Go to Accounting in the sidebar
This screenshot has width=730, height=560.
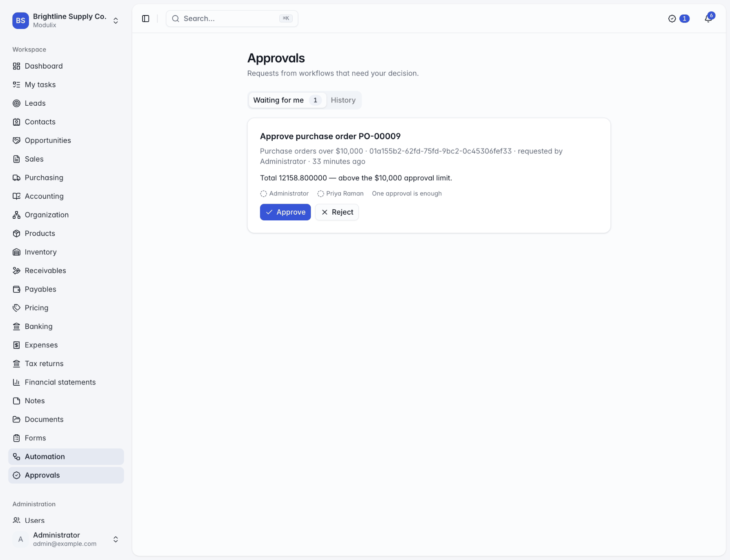[66, 196]
